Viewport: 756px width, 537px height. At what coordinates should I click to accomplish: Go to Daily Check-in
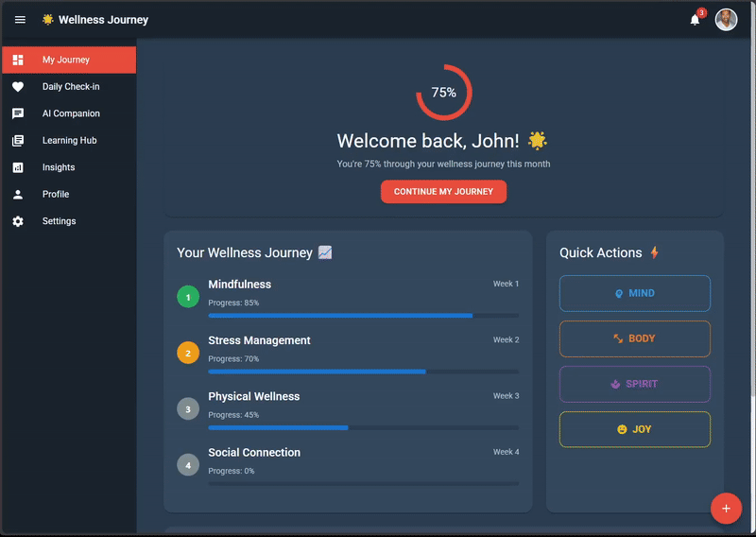click(x=69, y=87)
